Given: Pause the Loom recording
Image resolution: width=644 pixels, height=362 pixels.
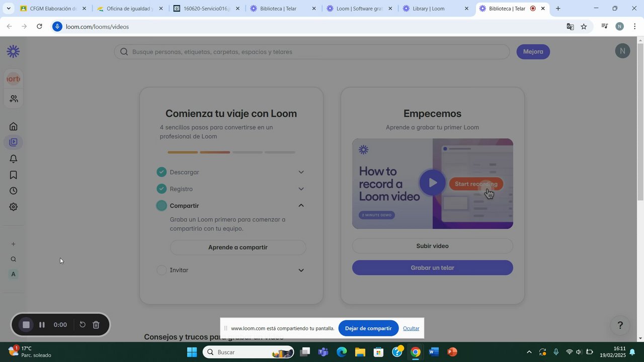Looking at the screenshot, I should [x=42, y=325].
